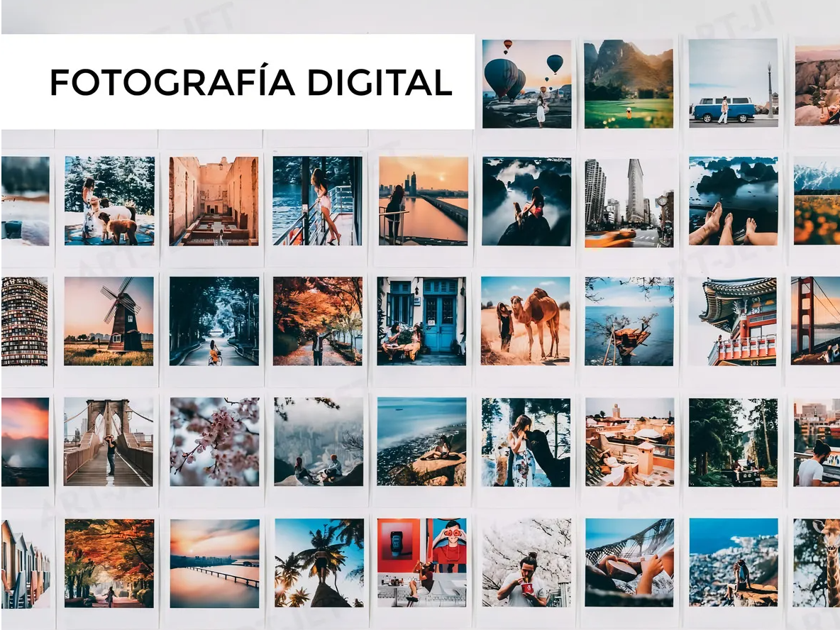This screenshot has width=840, height=630.
Task: Click the red wall binoculars photo
Action: click(421, 563)
